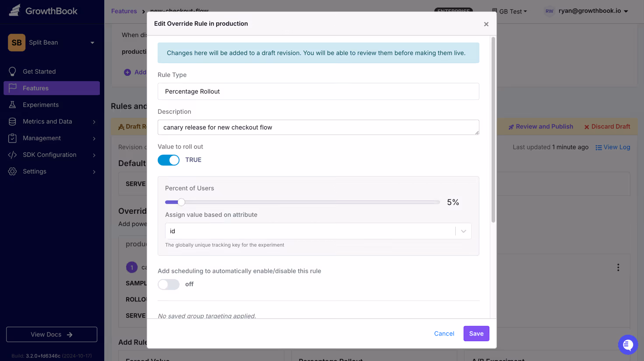Toggle the rollout value off from TRUE
Viewport: 644px width, 361px height.
168,160
